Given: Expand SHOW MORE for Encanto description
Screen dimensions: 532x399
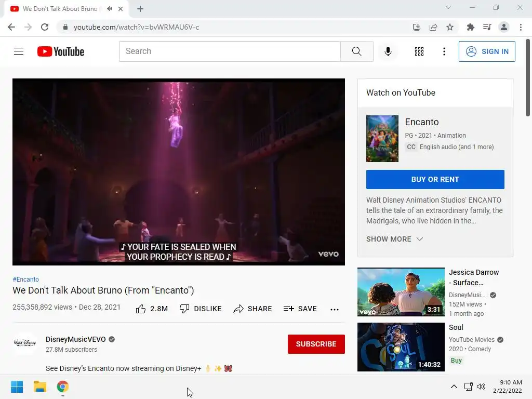Looking at the screenshot, I should point(394,239).
